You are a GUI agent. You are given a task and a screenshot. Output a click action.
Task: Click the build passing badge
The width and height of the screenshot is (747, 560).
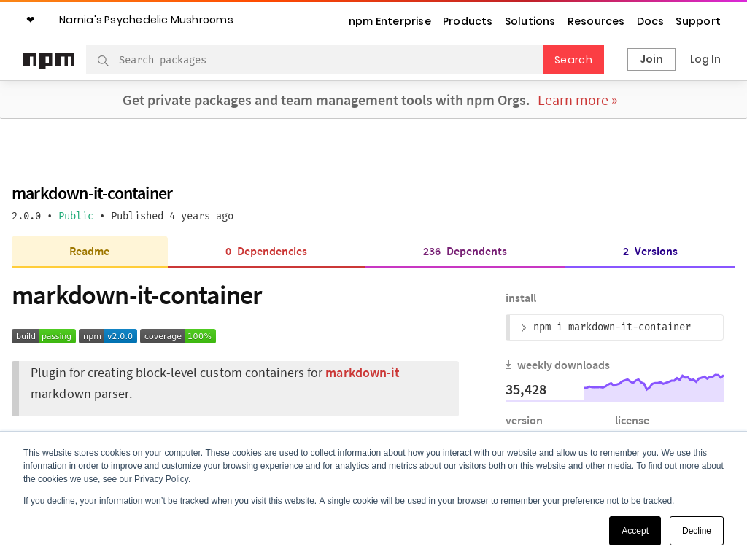(44, 336)
